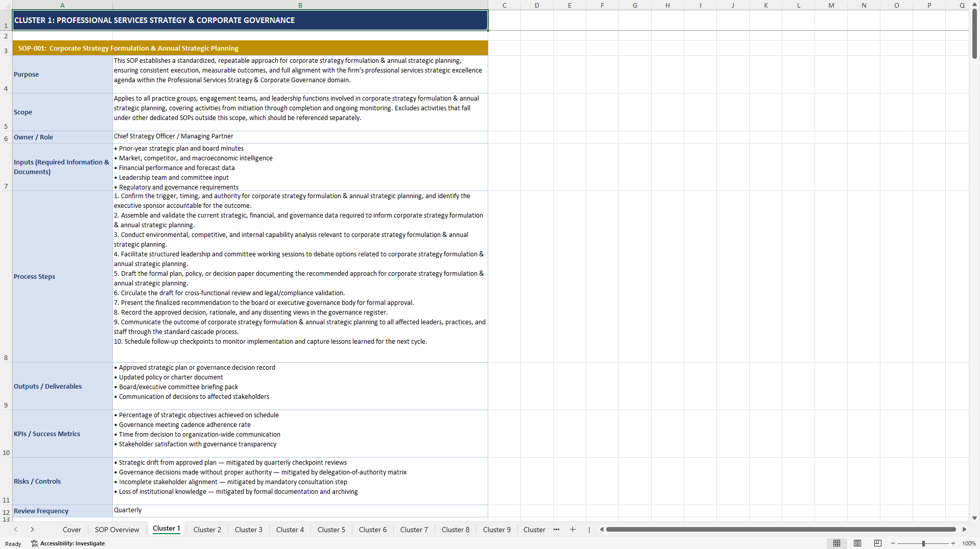The height and width of the screenshot is (549, 980).
Task: Open sheet tab options vertical dots
Action: (589, 530)
